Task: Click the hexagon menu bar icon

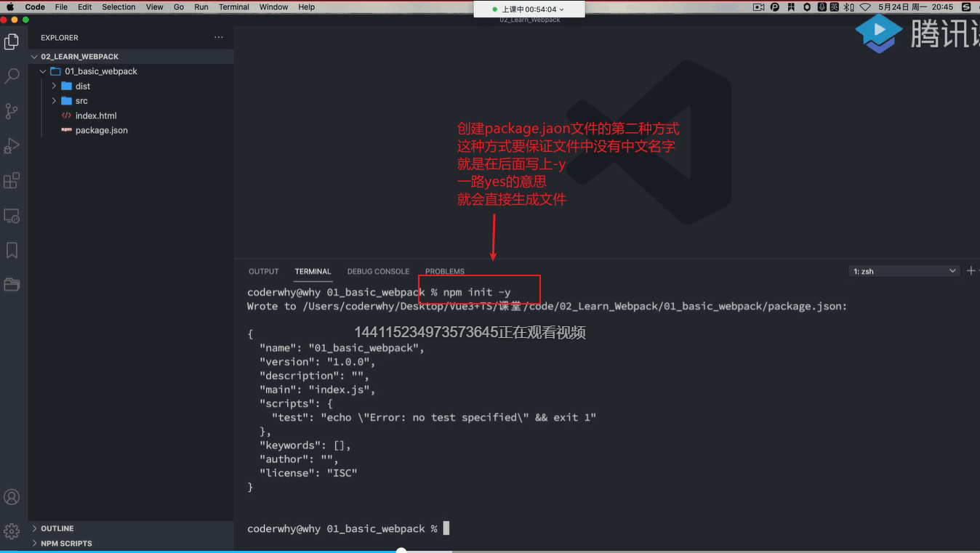Action: (807, 7)
